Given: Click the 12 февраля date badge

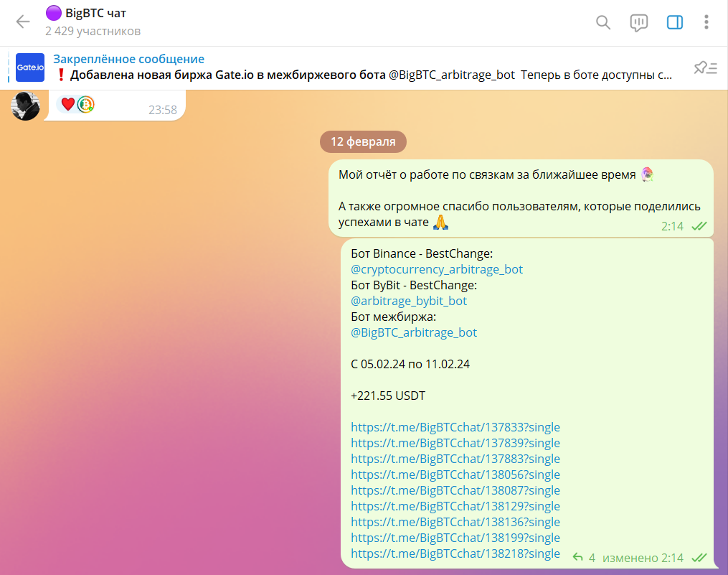Looking at the screenshot, I should 363,141.
